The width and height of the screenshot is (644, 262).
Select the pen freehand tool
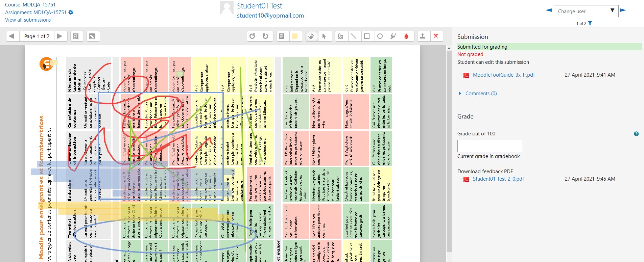point(341,36)
